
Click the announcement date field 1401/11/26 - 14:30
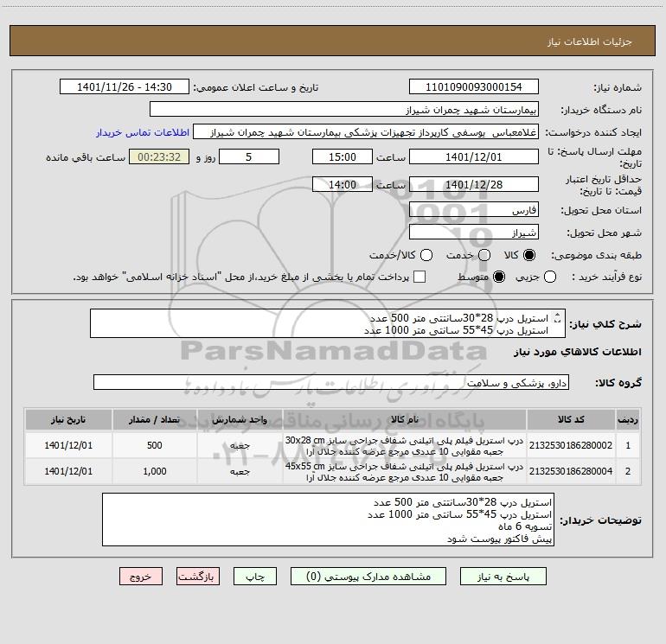tap(125, 86)
